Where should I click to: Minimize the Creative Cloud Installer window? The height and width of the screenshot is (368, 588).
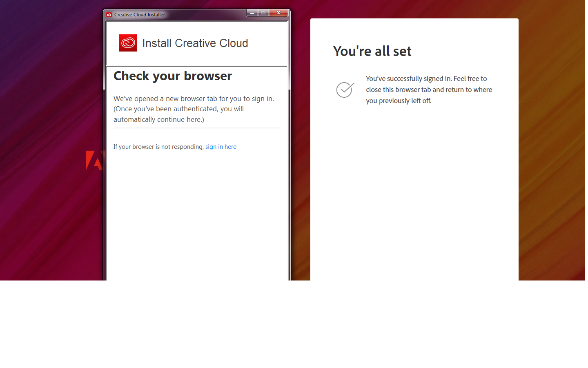252,13
